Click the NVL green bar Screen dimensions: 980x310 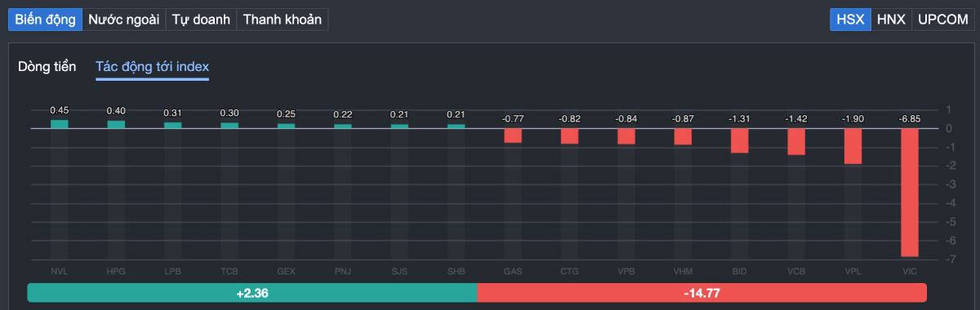pyautogui.click(x=60, y=124)
